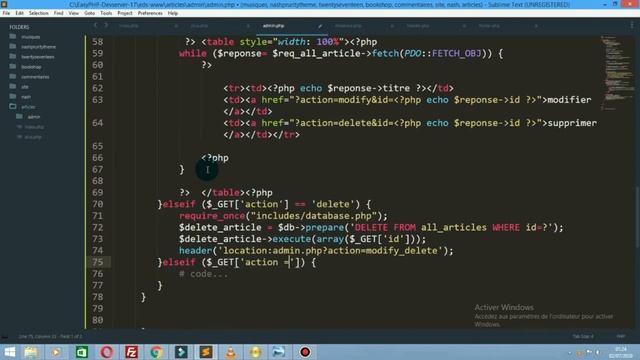Click the Tab Size setting in status bar
The width and height of the screenshot is (640, 360).
[x=583, y=336]
